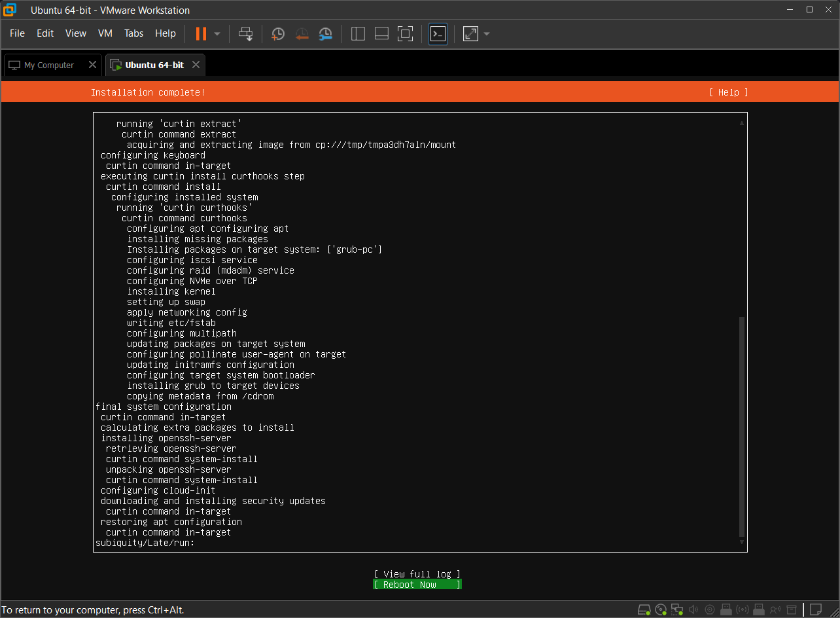Click the Send Ctrl+Alt+Del toolbar icon

[246, 34]
